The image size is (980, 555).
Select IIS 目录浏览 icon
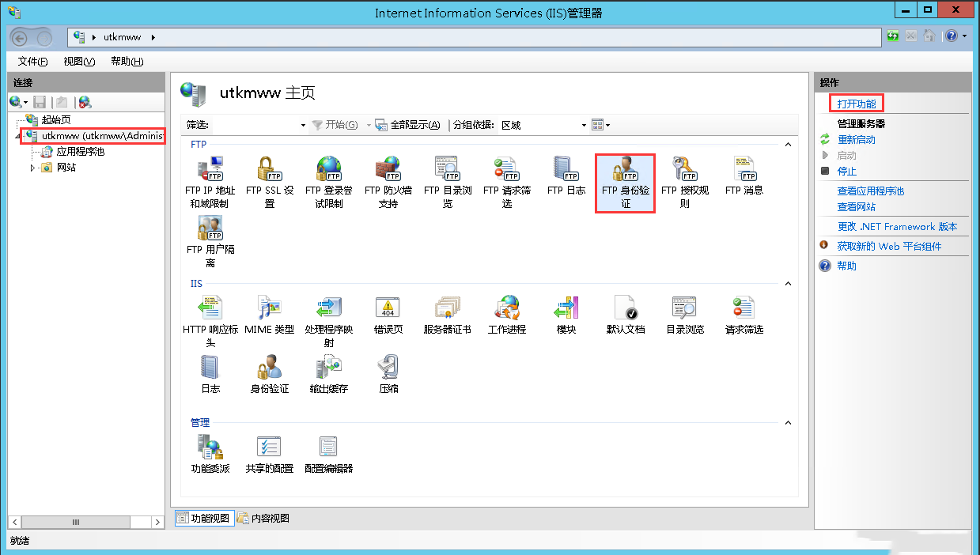(x=685, y=315)
